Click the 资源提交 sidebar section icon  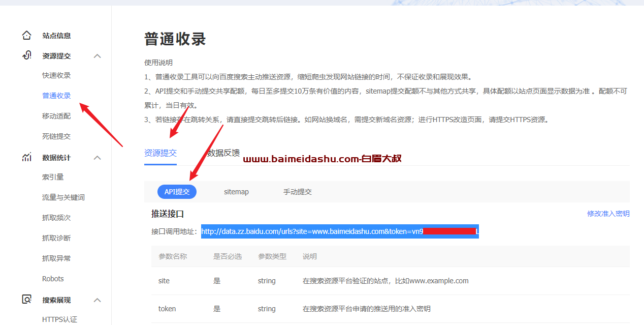coord(27,55)
